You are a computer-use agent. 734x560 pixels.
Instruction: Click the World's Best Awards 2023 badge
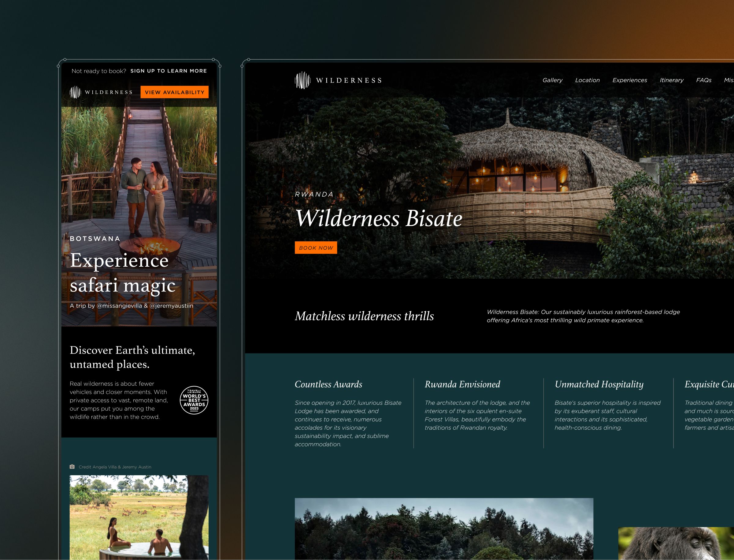194,400
